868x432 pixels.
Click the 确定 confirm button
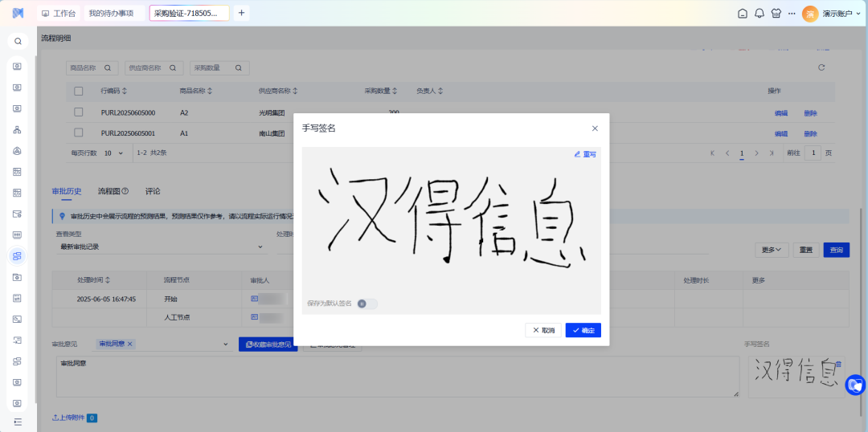click(x=583, y=330)
